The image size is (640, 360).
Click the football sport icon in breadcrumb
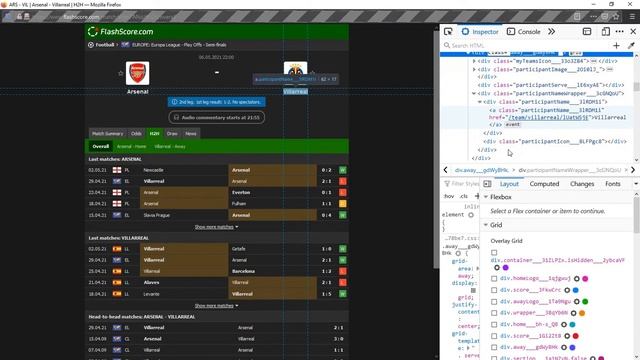pyautogui.click(x=91, y=45)
